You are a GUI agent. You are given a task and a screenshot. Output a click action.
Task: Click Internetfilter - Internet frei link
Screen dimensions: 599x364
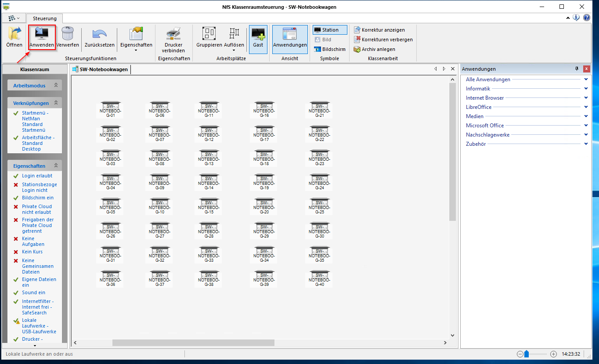(x=38, y=307)
